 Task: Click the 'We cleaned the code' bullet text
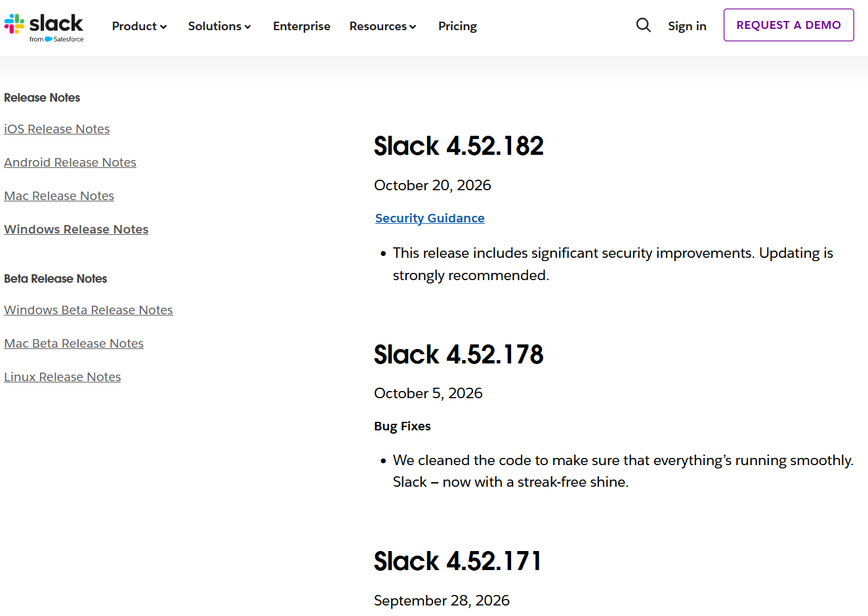click(623, 471)
